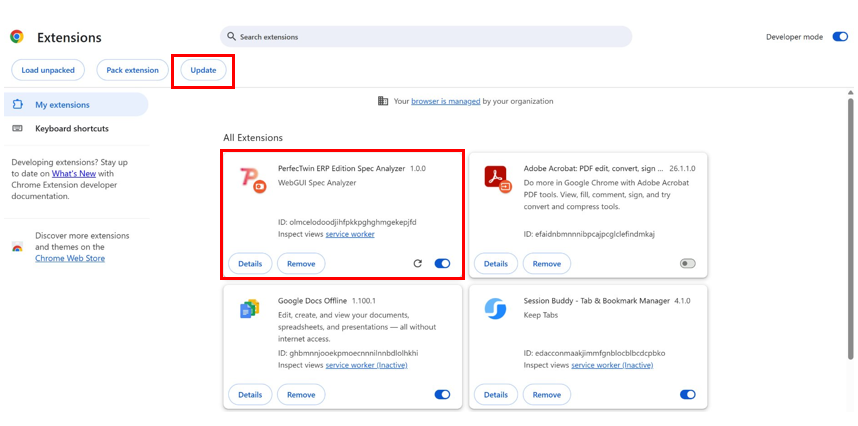Click 'Google Docs Offline' title
Image resolution: width=858 pixels, height=426 pixels.
click(312, 301)
